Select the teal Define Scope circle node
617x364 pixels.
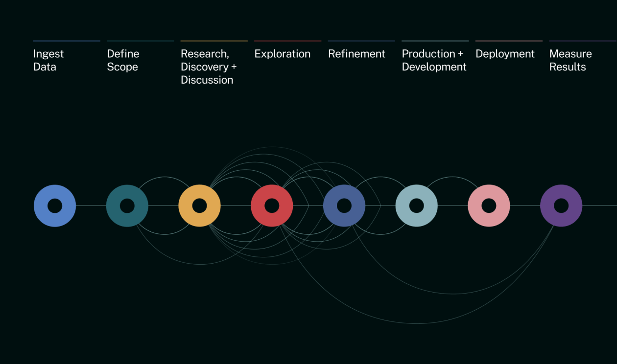click(127, 205)
